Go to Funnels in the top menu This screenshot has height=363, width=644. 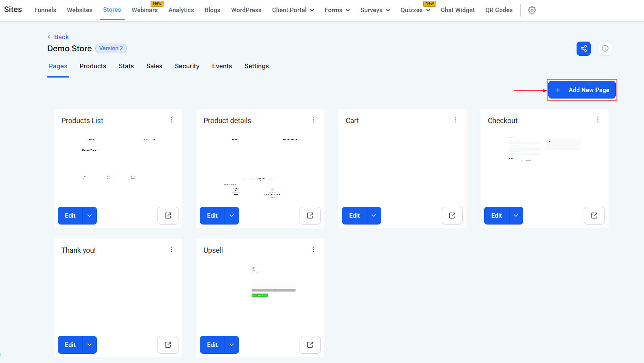coord(45,10)
